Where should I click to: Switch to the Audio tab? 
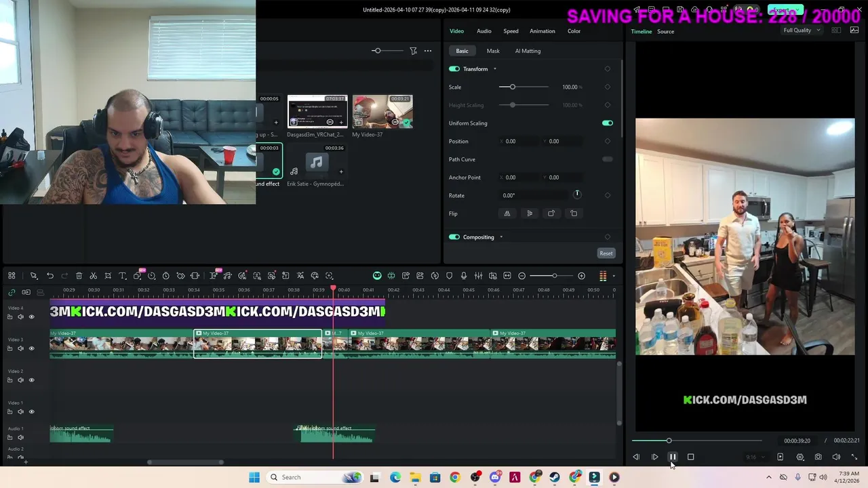[484, 31]
